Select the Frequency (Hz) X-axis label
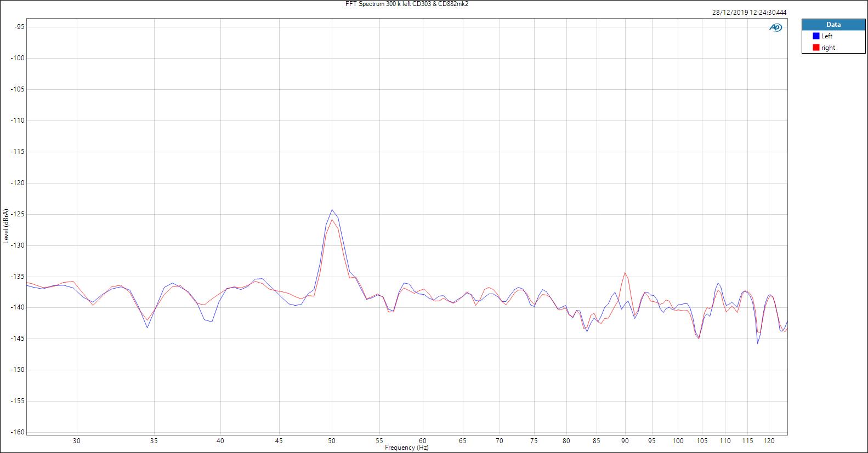868x453 pixels. [x=406, y=448]
